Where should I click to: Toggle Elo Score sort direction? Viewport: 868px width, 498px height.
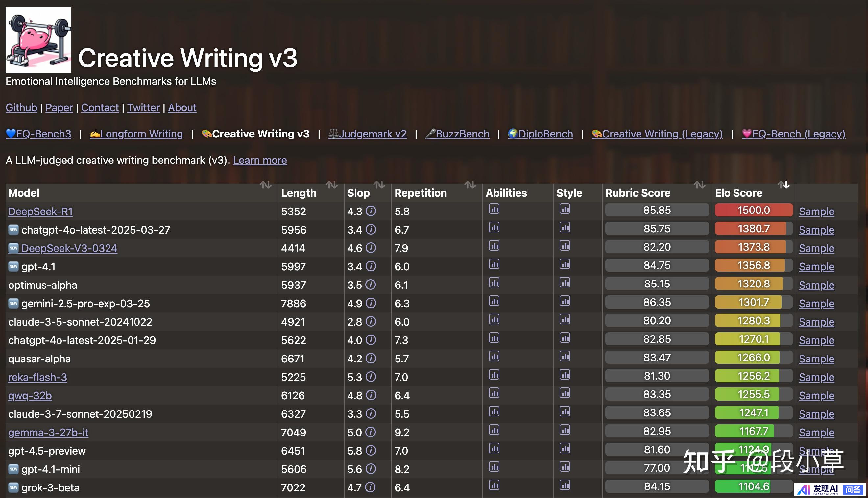point(784,185)
